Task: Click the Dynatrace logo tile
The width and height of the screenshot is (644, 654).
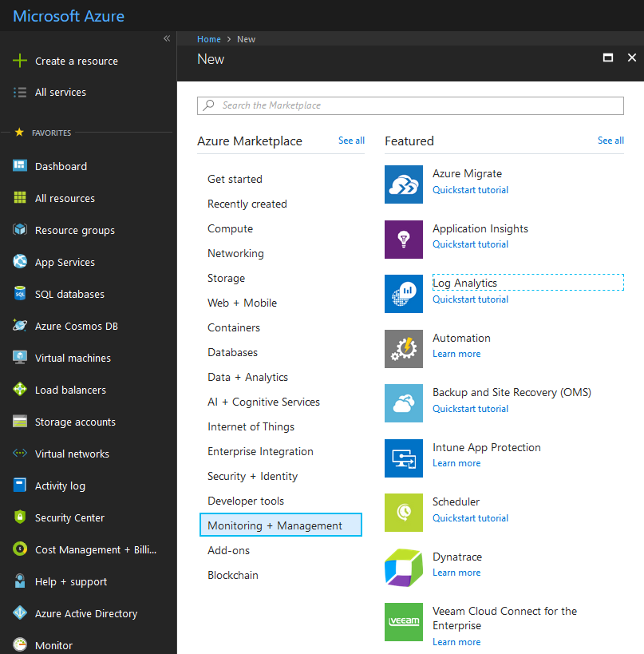Action: click(404, 568)
